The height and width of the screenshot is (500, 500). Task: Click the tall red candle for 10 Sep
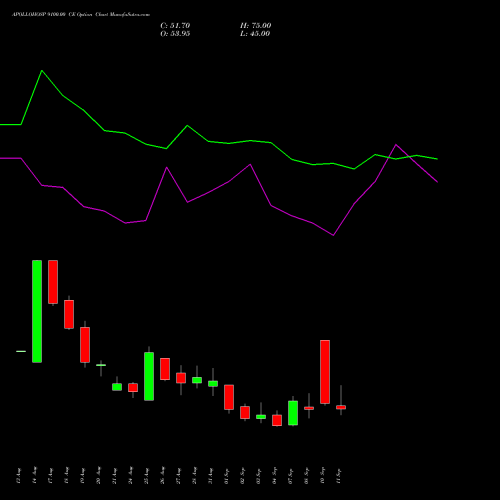325,372
